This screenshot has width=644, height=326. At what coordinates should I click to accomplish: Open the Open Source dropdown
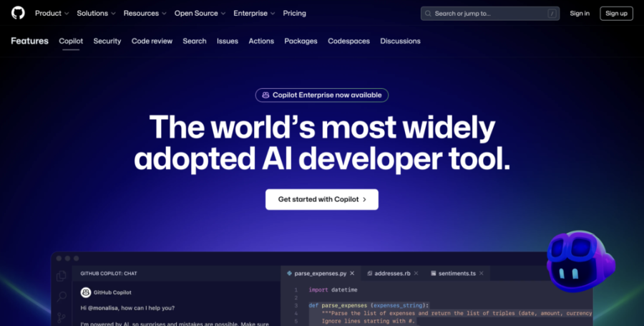(x=200, y=13)
